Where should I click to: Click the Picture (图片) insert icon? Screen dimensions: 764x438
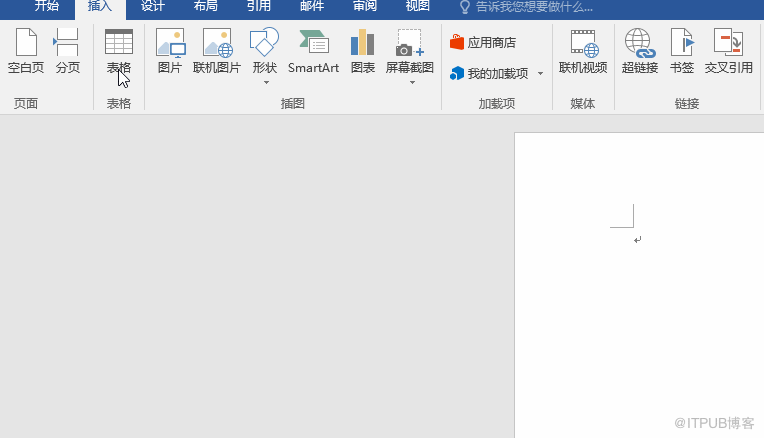(x=170, y=51)
